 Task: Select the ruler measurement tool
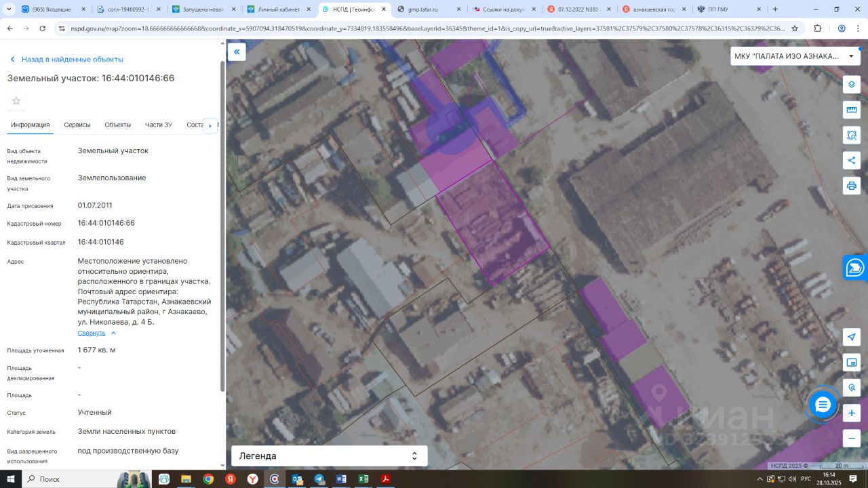(852, 110)
